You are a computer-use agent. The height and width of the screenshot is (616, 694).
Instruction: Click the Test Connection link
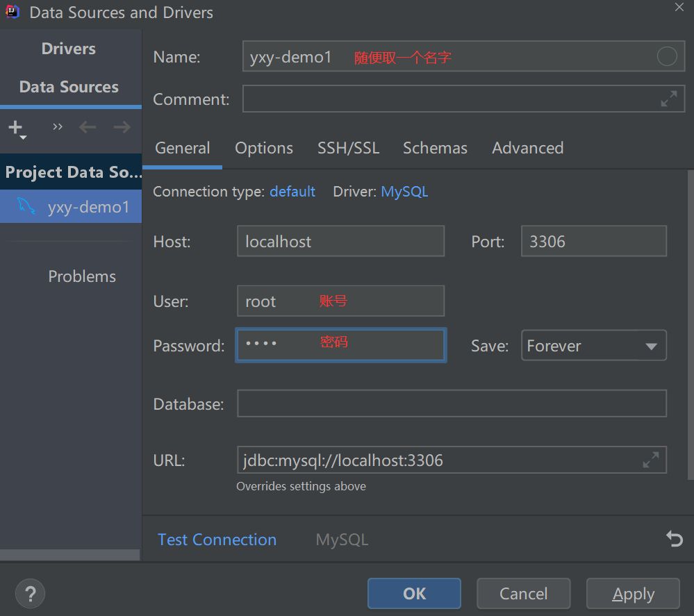point(217,540)
